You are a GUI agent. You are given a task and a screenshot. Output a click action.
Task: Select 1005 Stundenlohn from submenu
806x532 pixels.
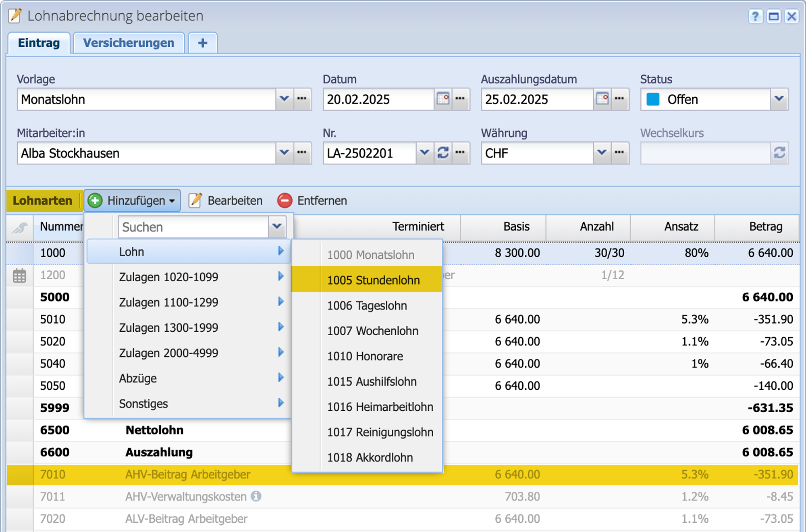[373, 280]
